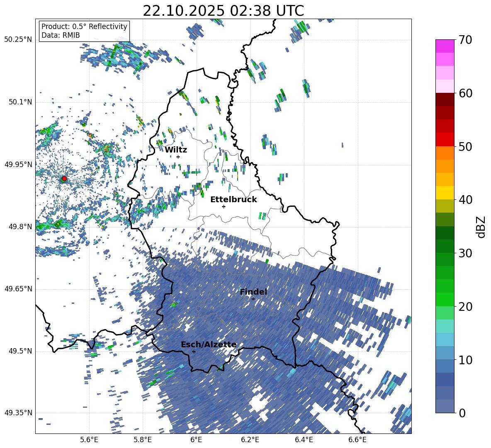Click the 50.25°N latitude label
This screenshot has width=491, height=448.
click(x=18, y=40)
